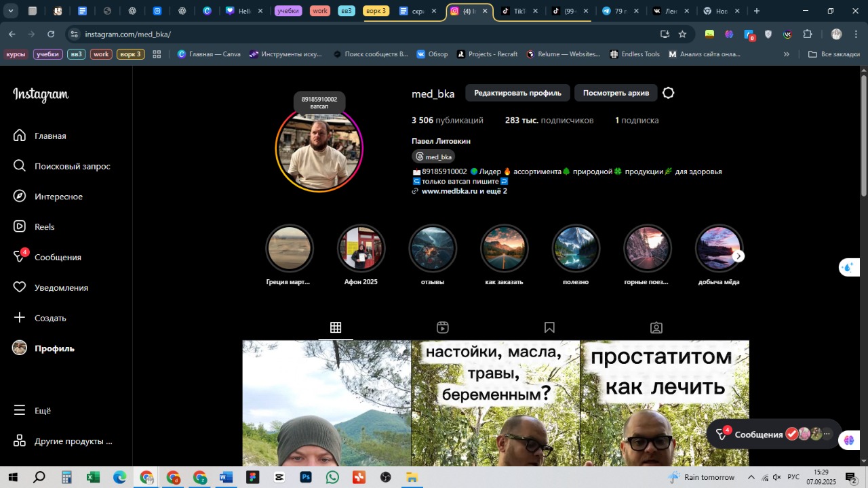Open profile settings gear icon

[x=669, y=93]
